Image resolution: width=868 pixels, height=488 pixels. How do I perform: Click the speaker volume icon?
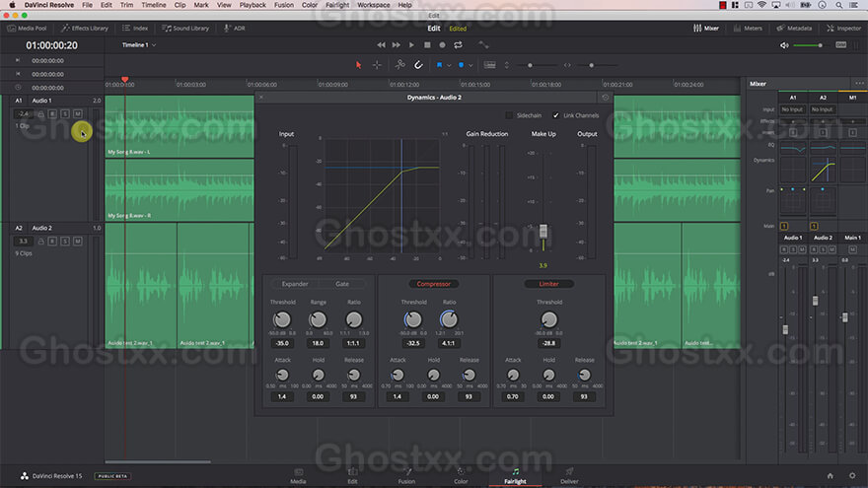pyautogui.click(x=784, y=45)
